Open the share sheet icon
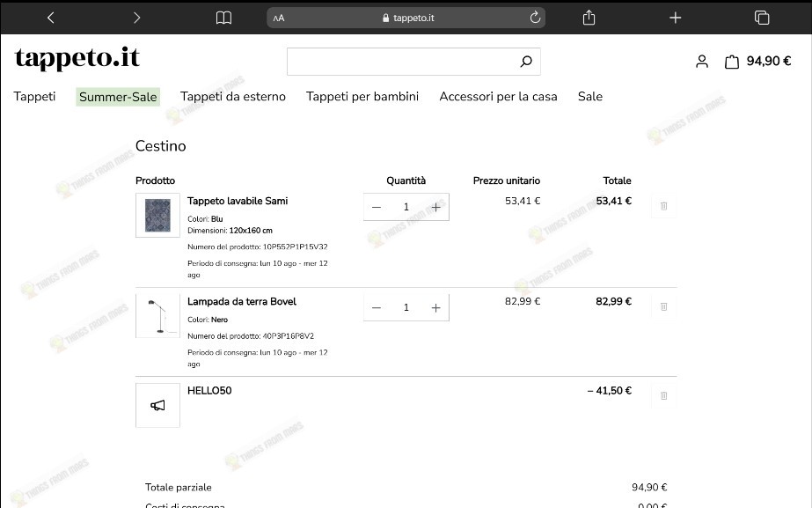This screenshot has height=508, width=812. (x=589, y=18)
